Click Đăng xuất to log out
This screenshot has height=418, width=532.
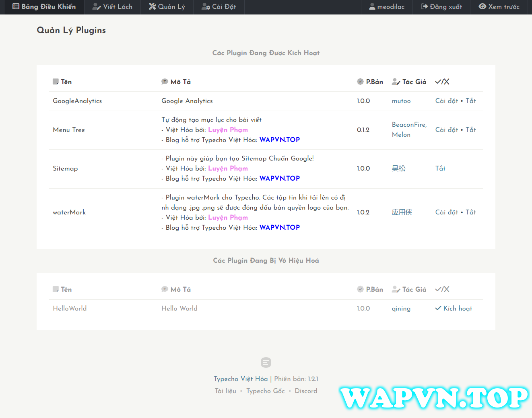click(441, 7)
